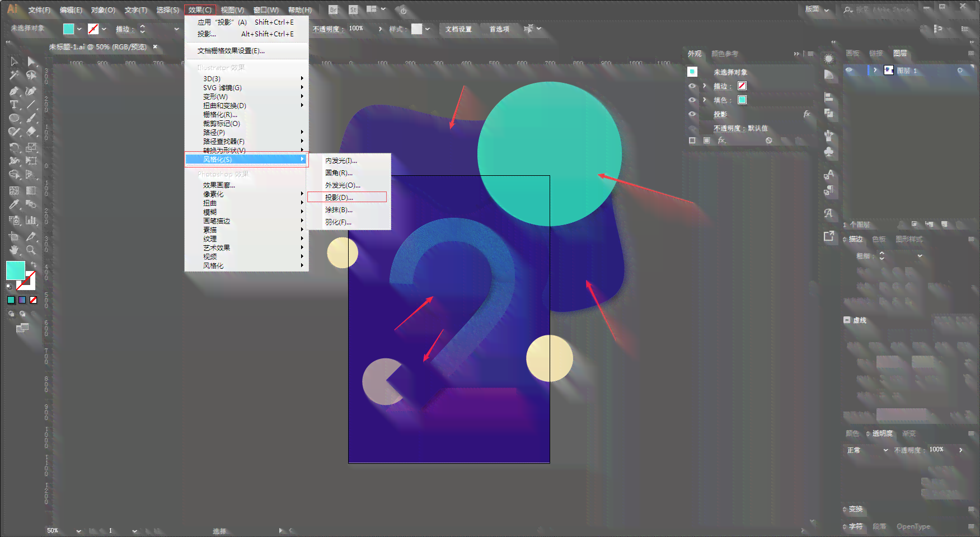Select the Paintbrush tool

click(31, 118)
